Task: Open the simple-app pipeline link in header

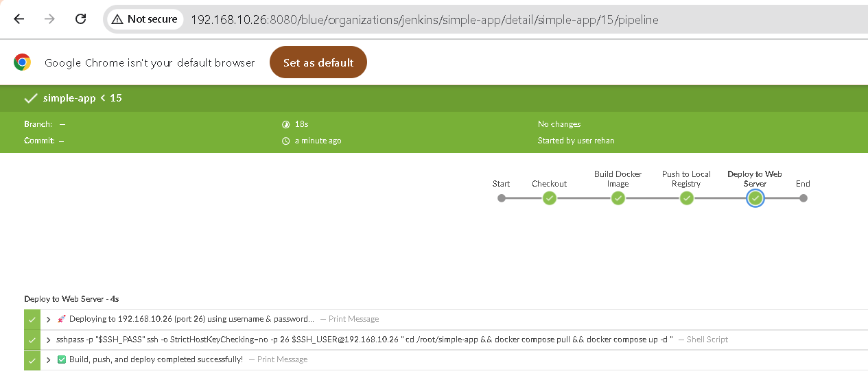Action: click(x=69, y=98)
